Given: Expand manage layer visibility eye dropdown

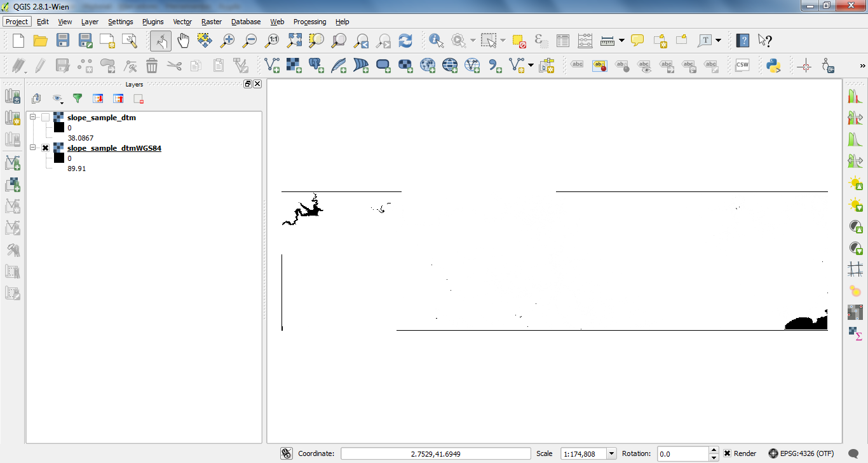Looking at the screenshot, I should click(57, 98).
